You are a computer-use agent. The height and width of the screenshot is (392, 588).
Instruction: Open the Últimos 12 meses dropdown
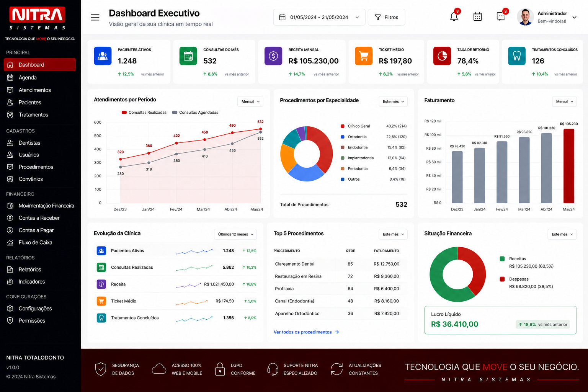tap(235, 234)
